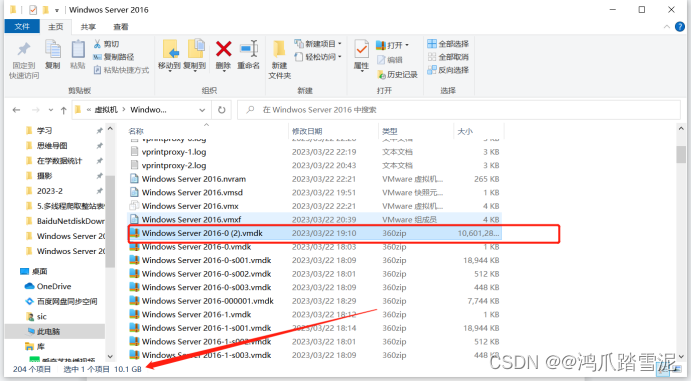The width and height of the screenshot is (692, 381).
Task: Click the Copy (复制) ribbon icon
Action: pos(53,55)
